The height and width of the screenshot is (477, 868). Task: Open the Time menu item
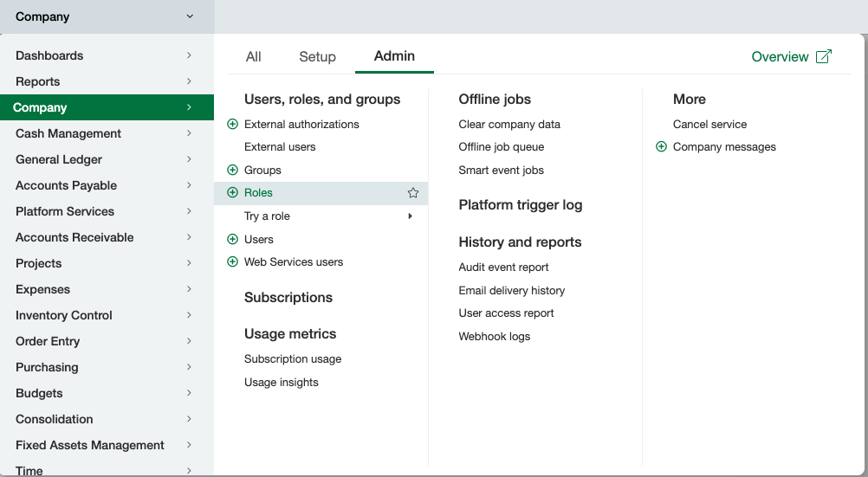(x=107, y=468)
